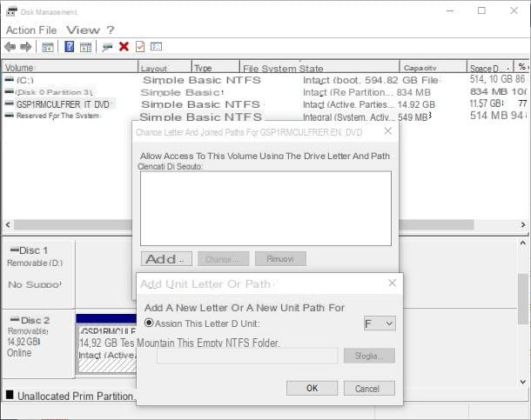Image resolution: width=531 pixels, height=420 pixels.
Task: Click the Disc 1 Removable (D:) label
Action: [35, 263]
